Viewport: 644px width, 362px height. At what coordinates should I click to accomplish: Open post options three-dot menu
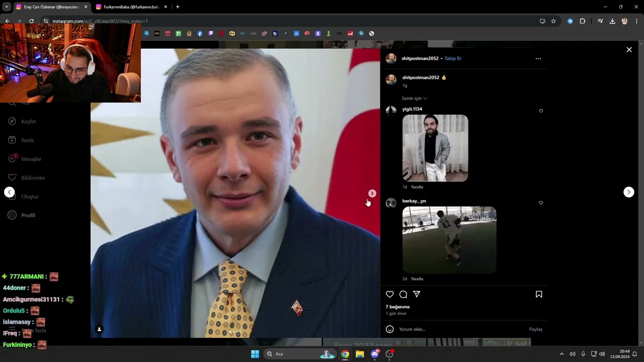538,58
